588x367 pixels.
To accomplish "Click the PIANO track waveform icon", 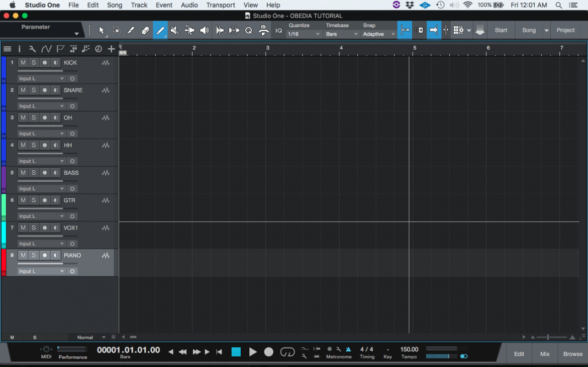I will 106,256.
